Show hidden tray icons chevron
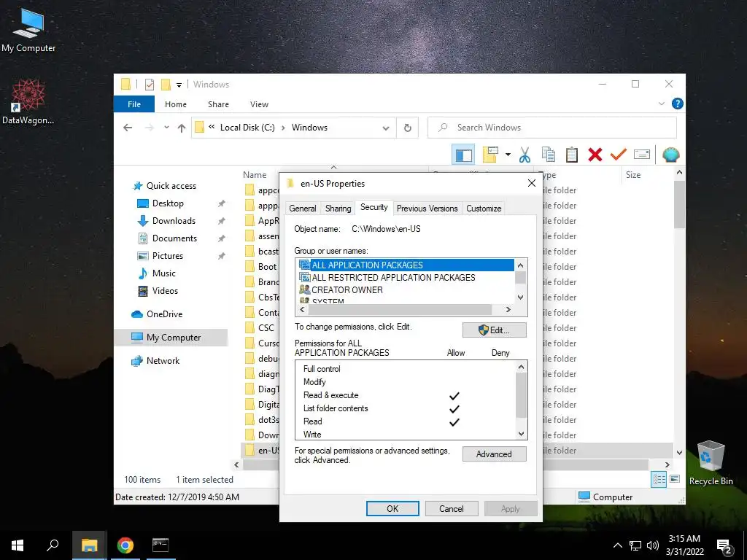This screenshot has height=560, width=747. 617,545
